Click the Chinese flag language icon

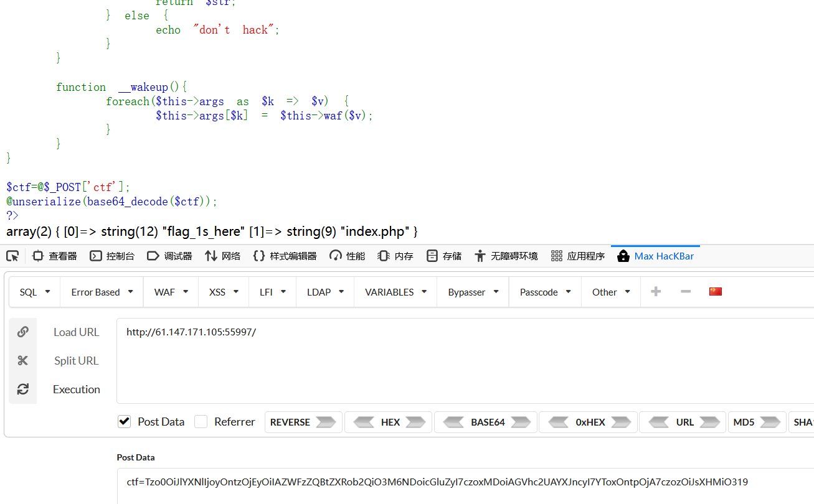716,291
